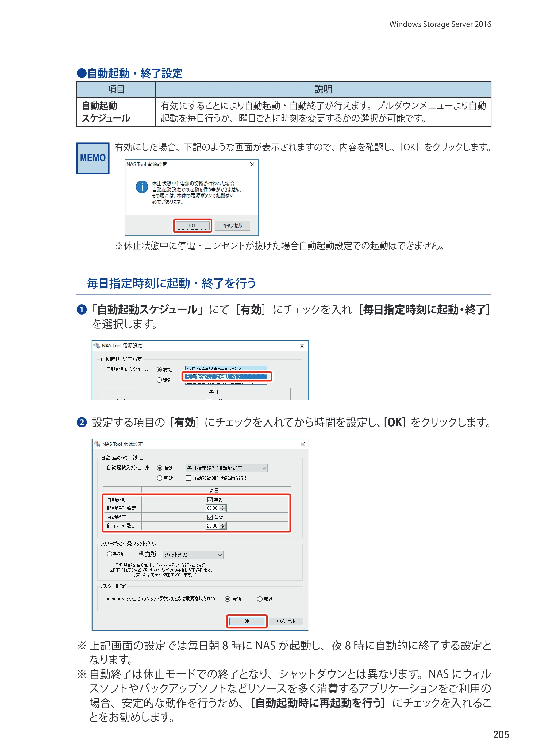Click the 毎日 column header in step 2 table
The image size is (535, 756).
pos(216,490)
